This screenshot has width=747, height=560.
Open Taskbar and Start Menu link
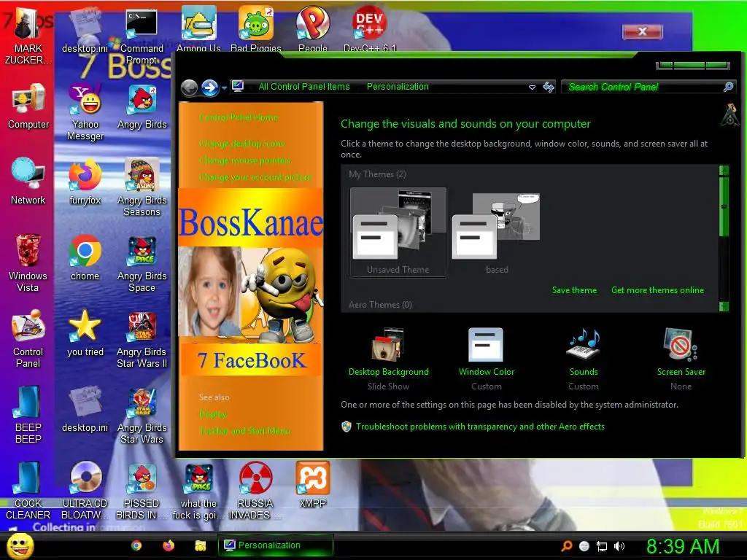[244, 431]
